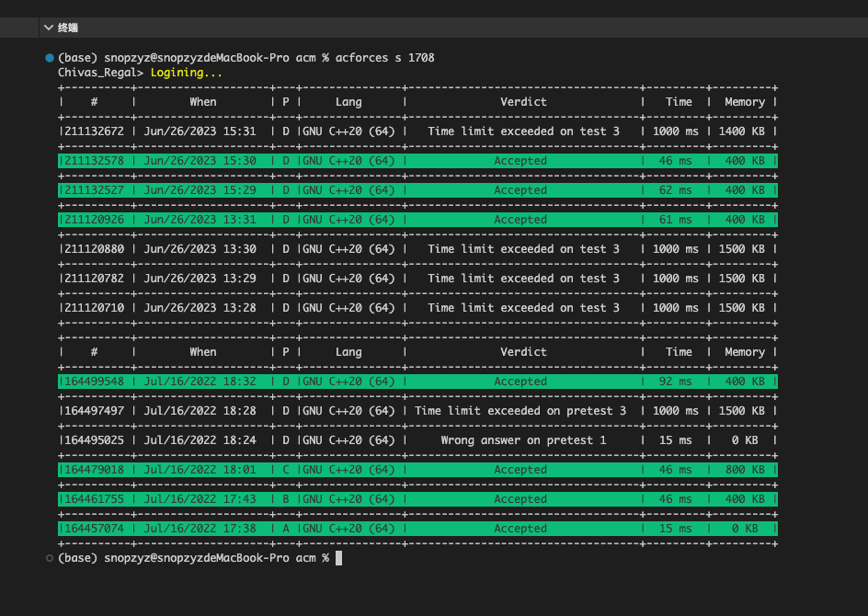Viewport: 868px width, 616px height.
Task: Click time-limit verdict in row 211132672
Action: tap(524, 131)
